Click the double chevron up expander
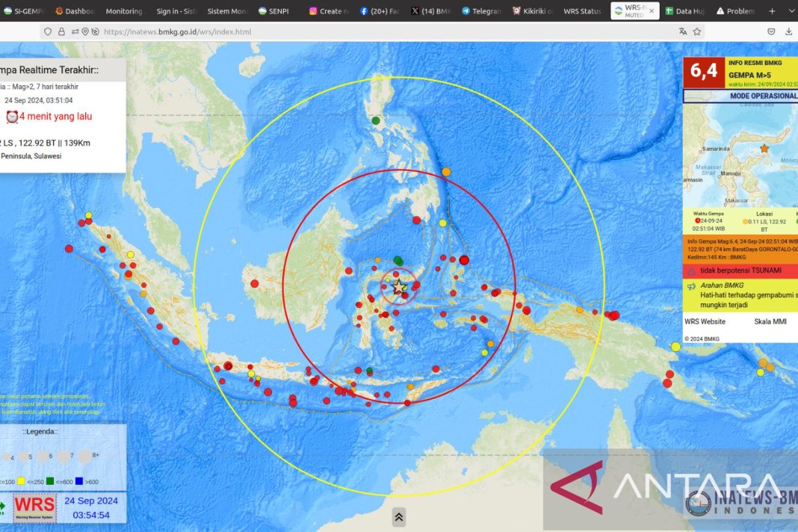The width and height of the screenshot is (798, 532). pos(398,517)
